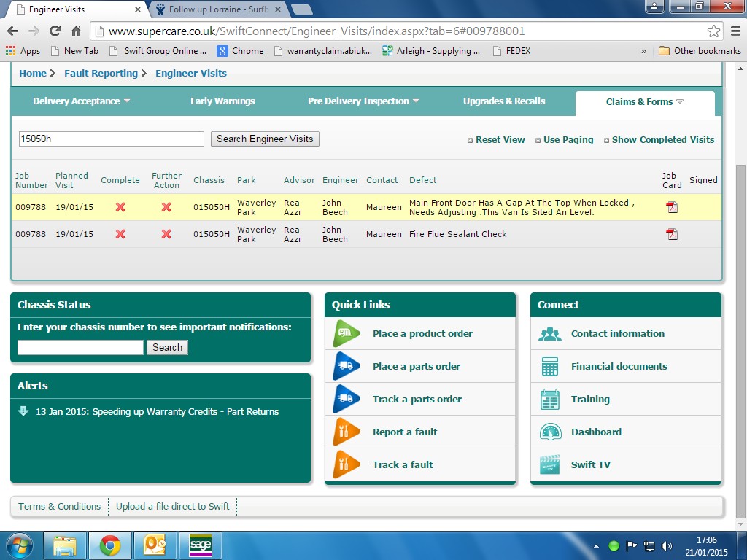Open the Early Warnings tab
Screen dimensions: 747x560
coord(222,101)
